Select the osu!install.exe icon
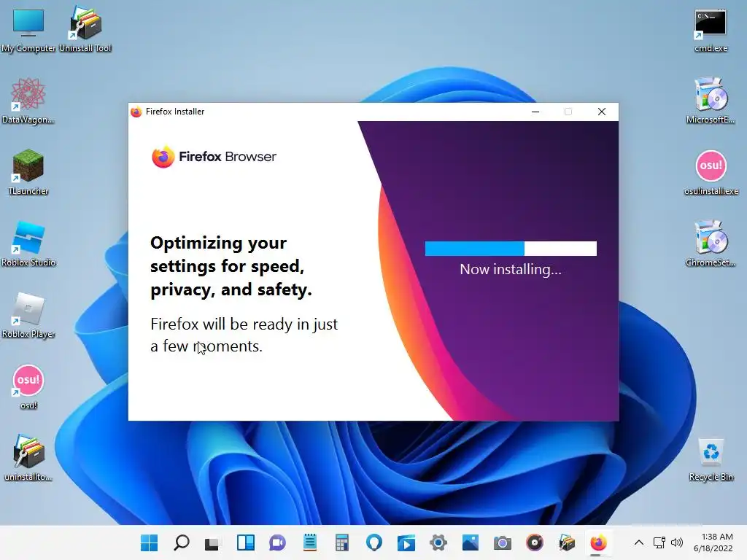Screen dimensions: 747x560 pyautogui.click(x=711, y=172)
